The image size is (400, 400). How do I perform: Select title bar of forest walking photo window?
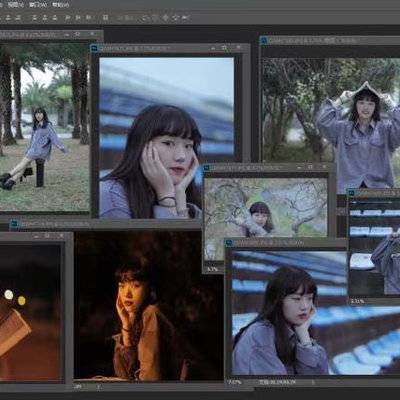click(52, 34)
